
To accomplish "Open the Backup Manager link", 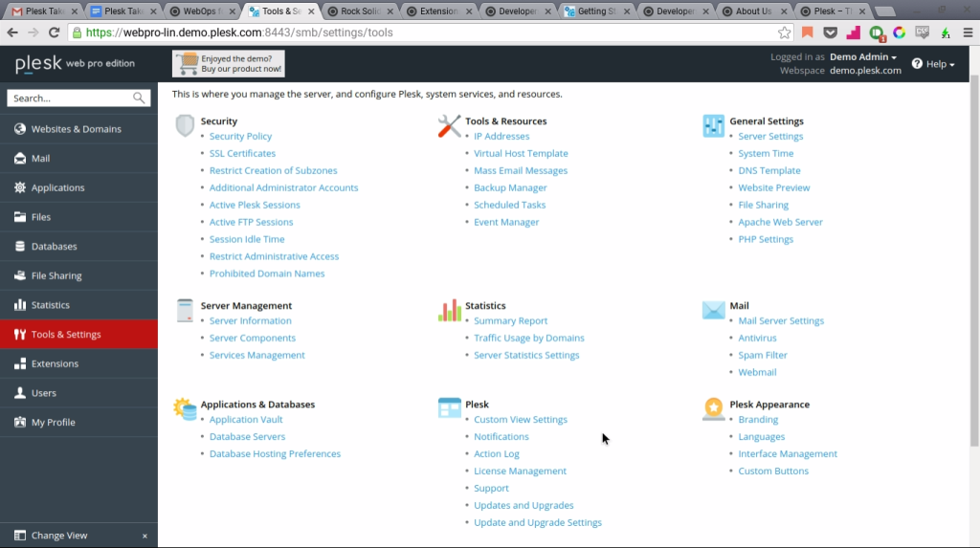I will point(510,187).
